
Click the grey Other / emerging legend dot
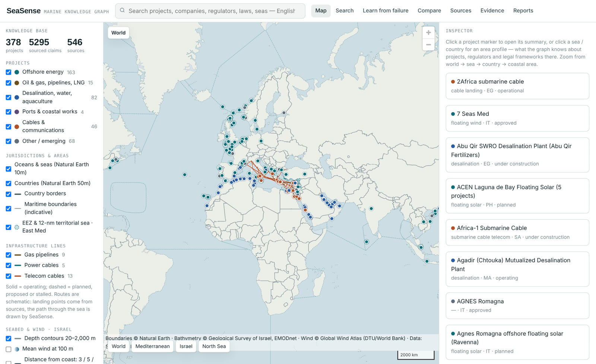click(17, 141)
